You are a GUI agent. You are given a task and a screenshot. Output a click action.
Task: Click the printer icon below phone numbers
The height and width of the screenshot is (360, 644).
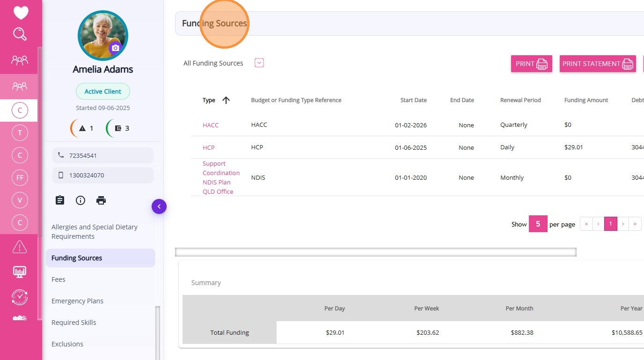point(101,200)
